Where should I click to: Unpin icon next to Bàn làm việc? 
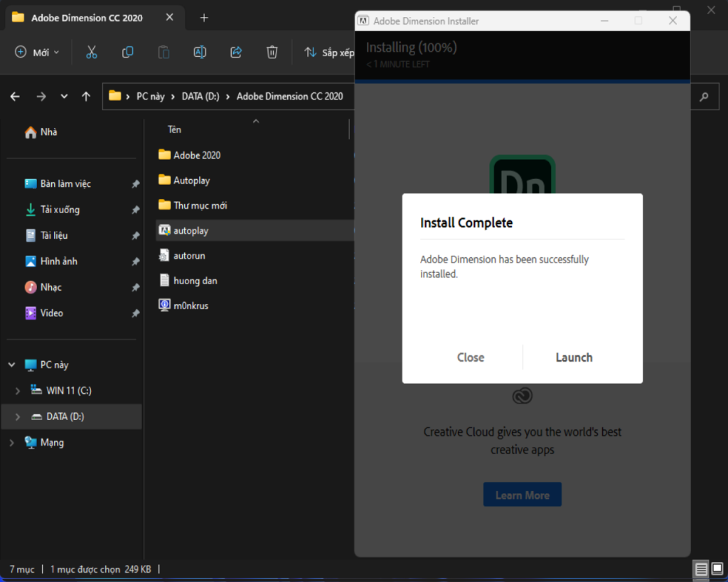[x=136, y=184]
